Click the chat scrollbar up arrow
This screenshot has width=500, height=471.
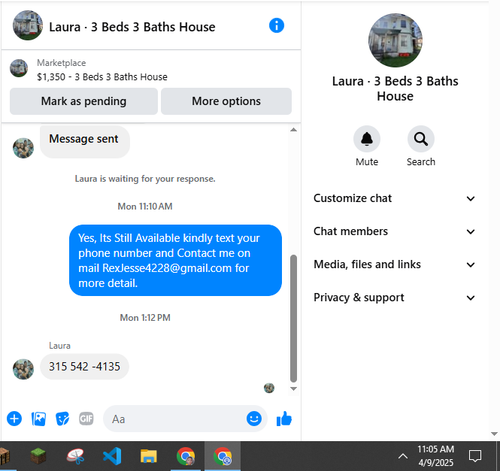point(293,130)
